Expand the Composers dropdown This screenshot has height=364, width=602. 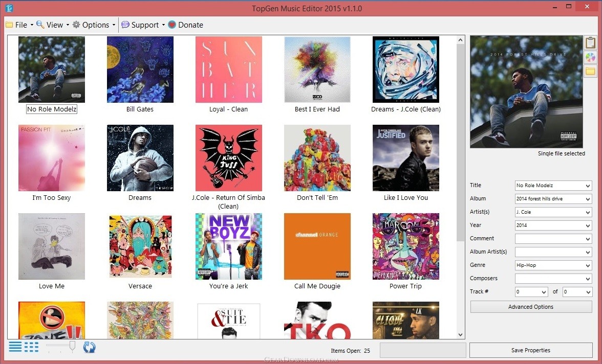(588, 279)
